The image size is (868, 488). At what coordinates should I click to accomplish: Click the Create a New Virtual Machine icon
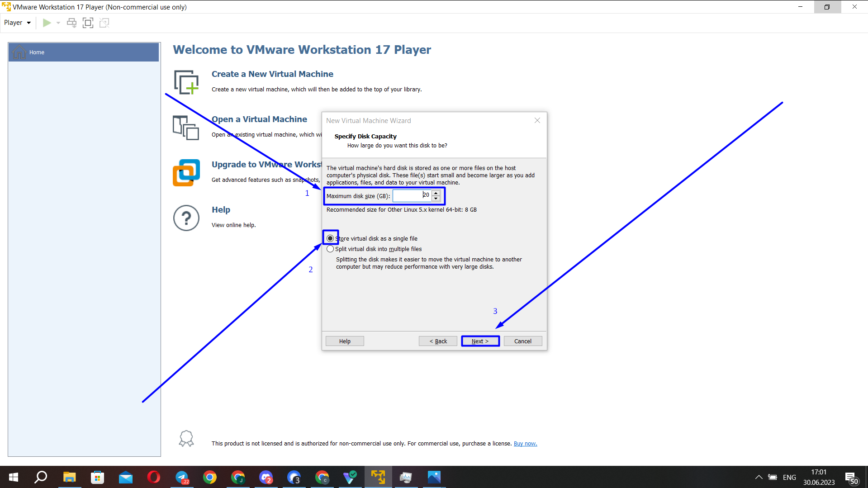tap(186, 82)
